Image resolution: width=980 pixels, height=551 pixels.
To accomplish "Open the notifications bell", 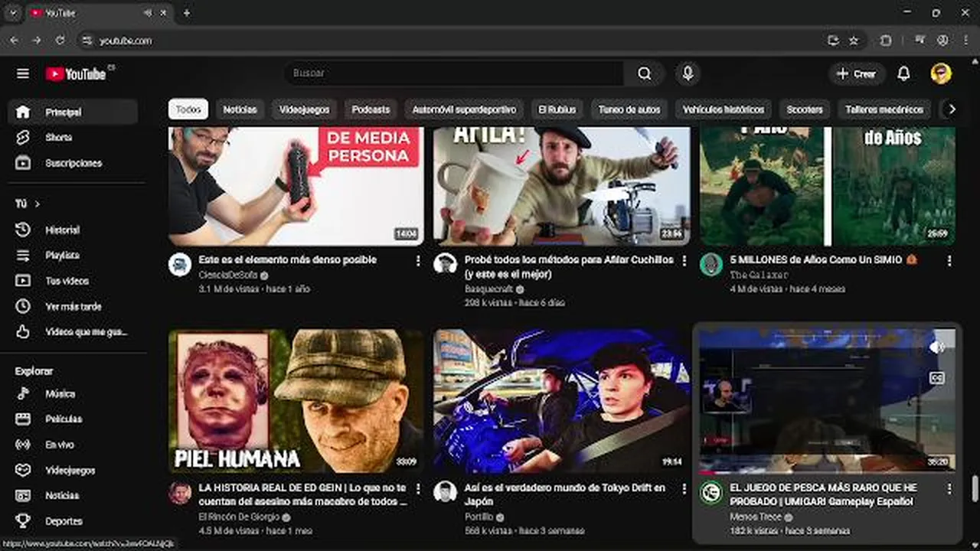I will pyautogui.click(x=903, y=73).
